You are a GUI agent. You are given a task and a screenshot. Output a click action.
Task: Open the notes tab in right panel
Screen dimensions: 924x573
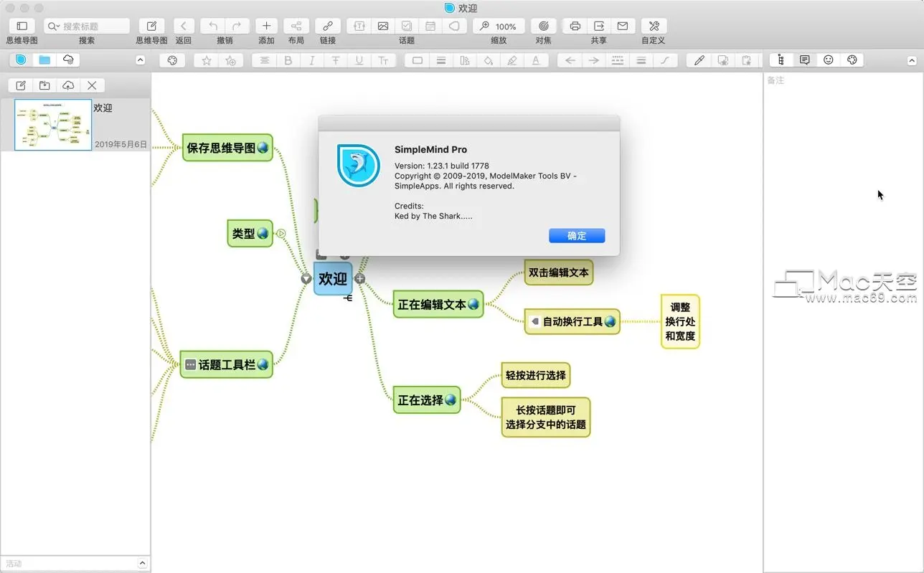[x=805, y=60]
